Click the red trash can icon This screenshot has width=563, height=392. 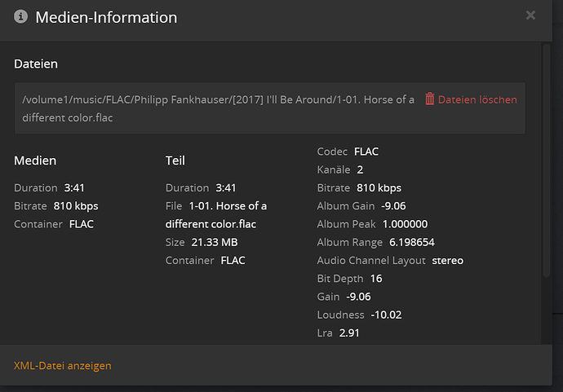[x=430, y=99]
